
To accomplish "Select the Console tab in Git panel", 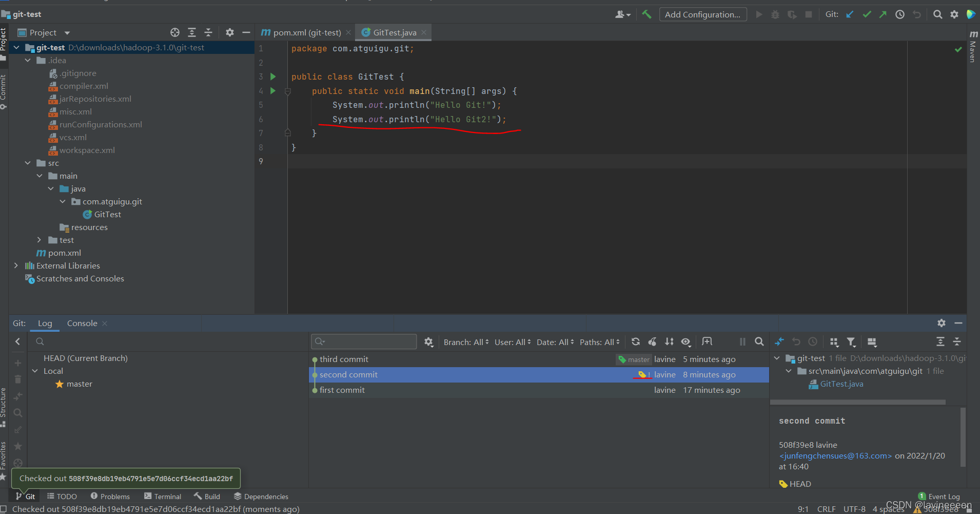I will 82,323.
